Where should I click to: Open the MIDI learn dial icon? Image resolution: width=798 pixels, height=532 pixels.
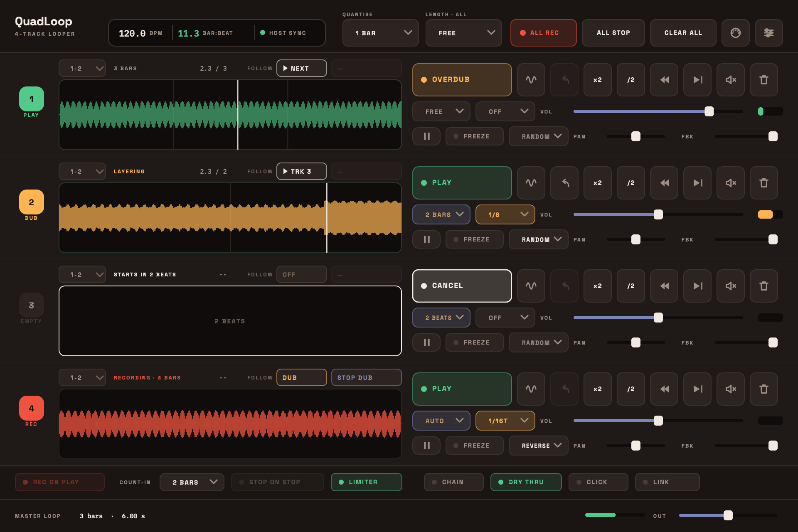click(735, 33)
